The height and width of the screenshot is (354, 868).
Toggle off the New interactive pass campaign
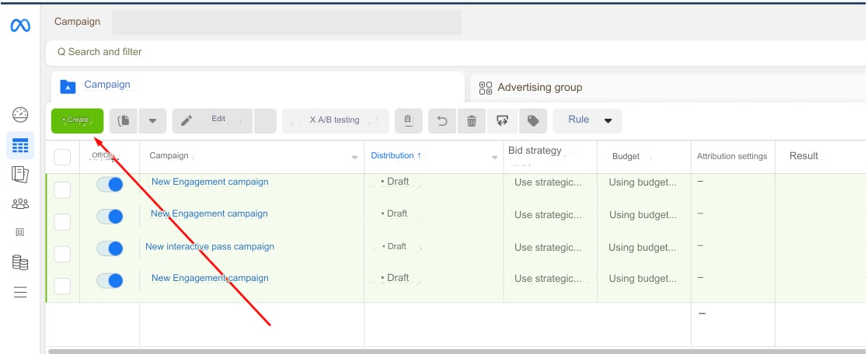coord(110,248)
